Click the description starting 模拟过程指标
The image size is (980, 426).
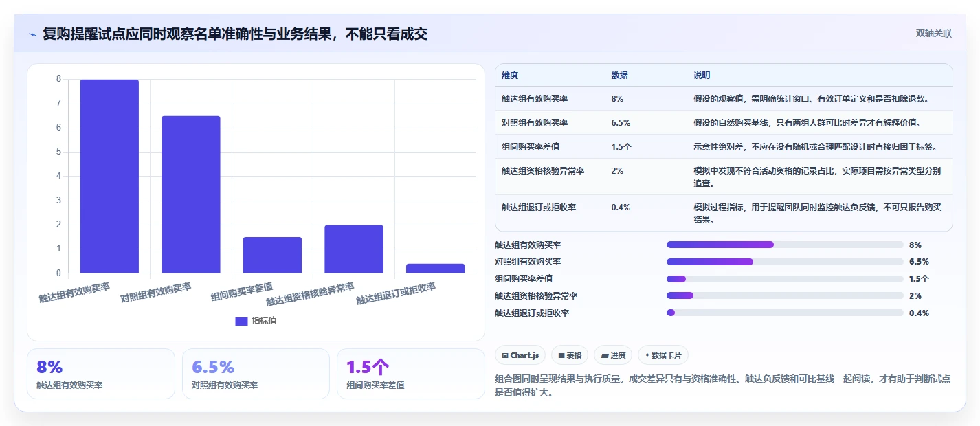[x=818, y=214]
